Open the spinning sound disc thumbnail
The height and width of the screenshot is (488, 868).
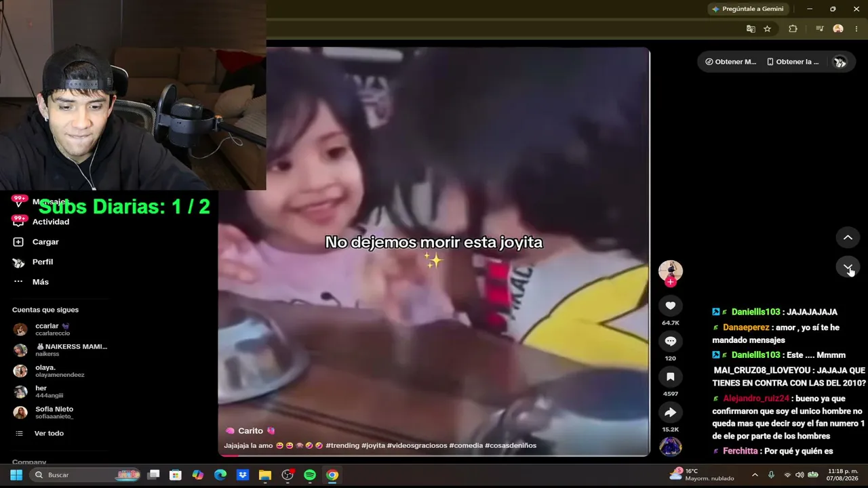tap(671, 447)
